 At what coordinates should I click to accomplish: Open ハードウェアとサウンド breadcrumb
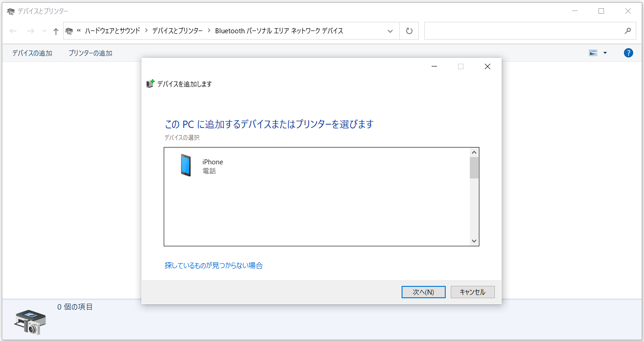pyautogui.click(x=113, y=31)
